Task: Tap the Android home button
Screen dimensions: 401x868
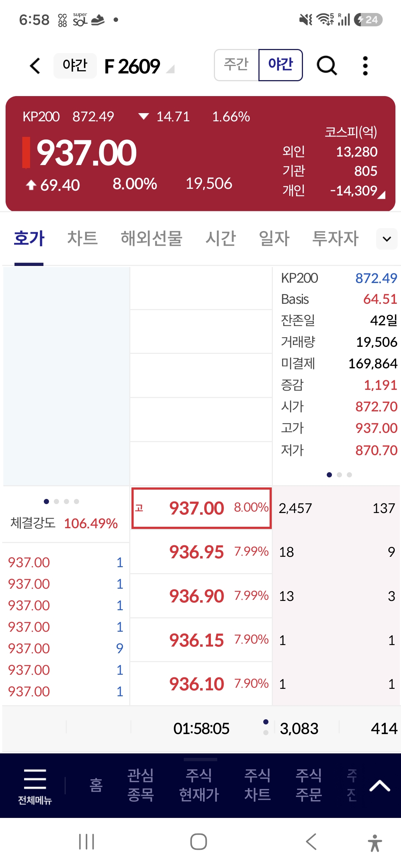Action: tap(199, 842)
